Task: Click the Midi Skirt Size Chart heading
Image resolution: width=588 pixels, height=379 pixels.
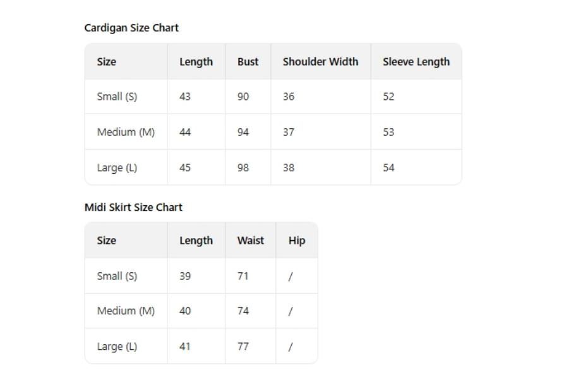Action: coord(133,207)
